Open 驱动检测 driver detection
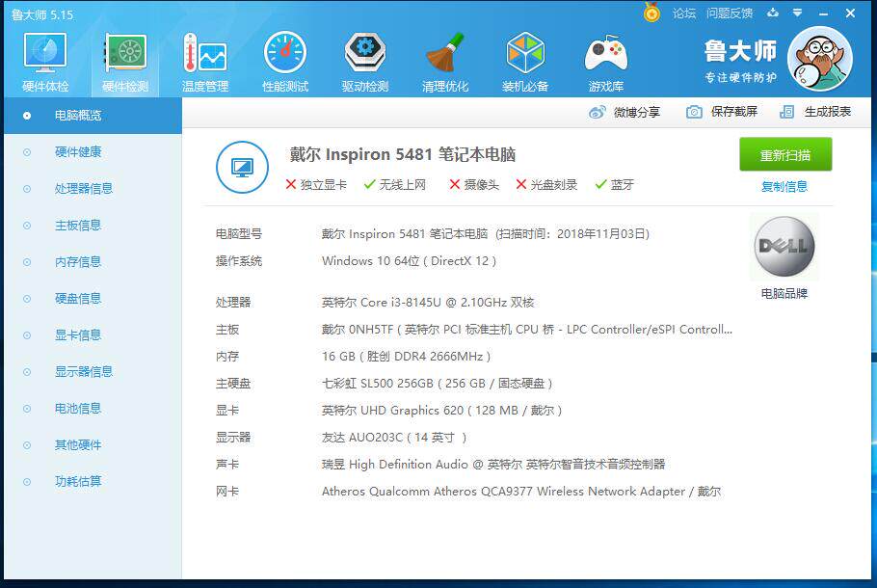The image size is (877, 588). (365, 62)
